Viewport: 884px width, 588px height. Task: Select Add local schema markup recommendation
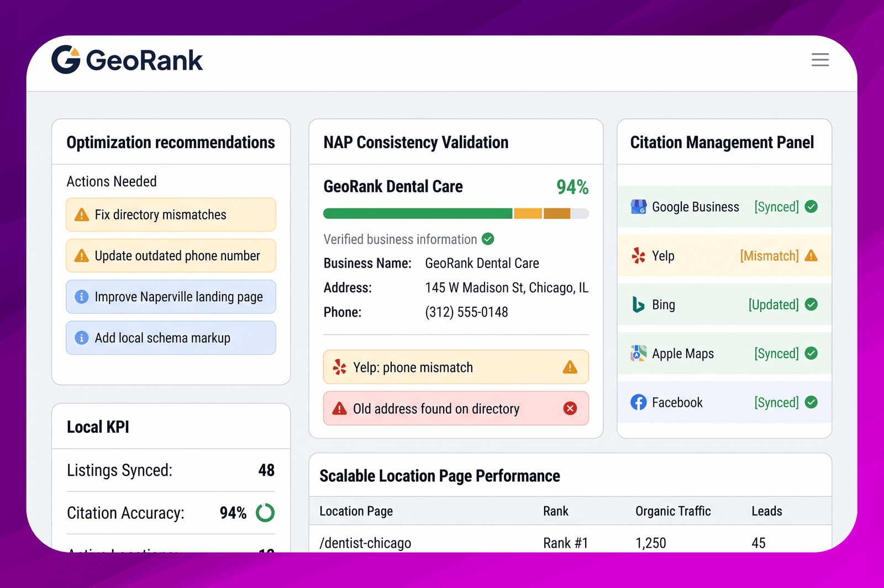point(171,338)
